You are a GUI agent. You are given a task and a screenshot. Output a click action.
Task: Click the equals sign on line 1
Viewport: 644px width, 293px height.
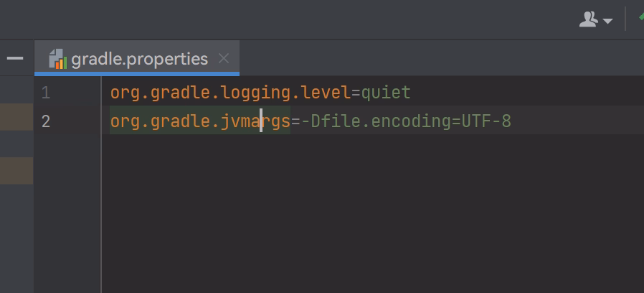[x=356, y=93]
